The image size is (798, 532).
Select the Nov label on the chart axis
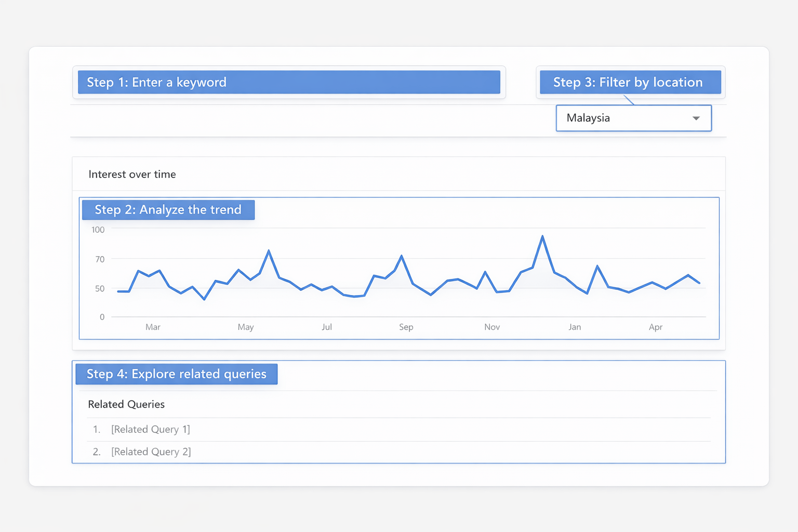point(492,327)
